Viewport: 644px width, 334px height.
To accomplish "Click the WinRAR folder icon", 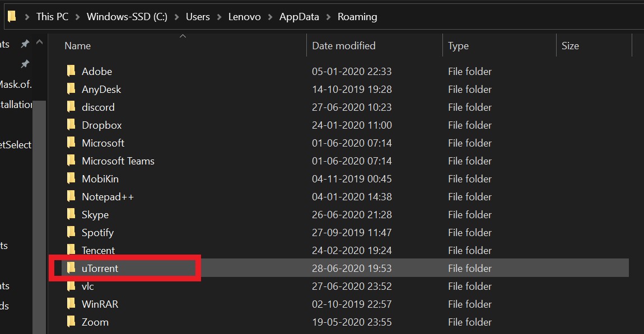I will point(71,304).
